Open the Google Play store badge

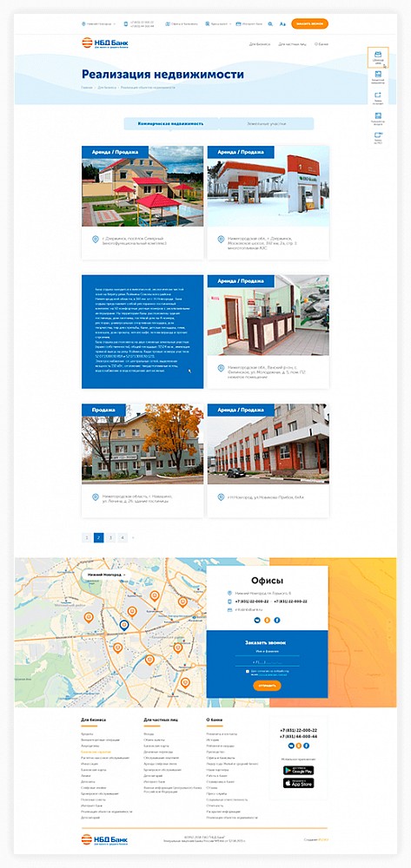tap(299, 770)
